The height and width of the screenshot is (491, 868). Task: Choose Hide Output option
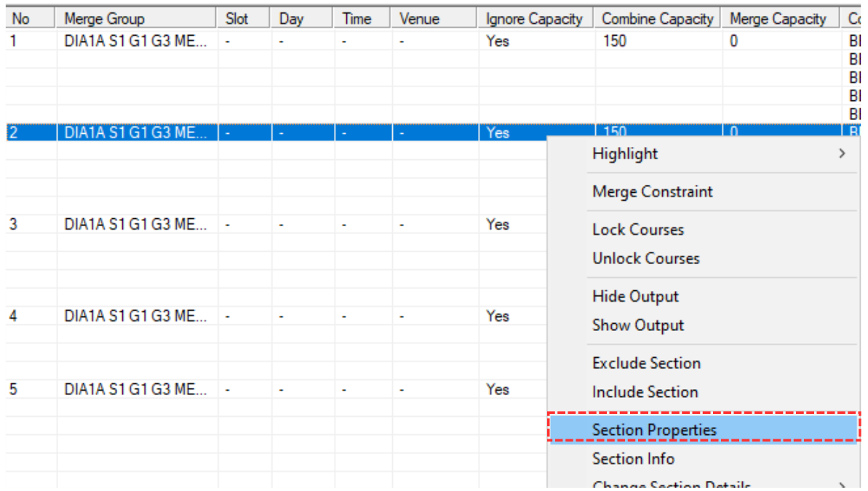635,297
